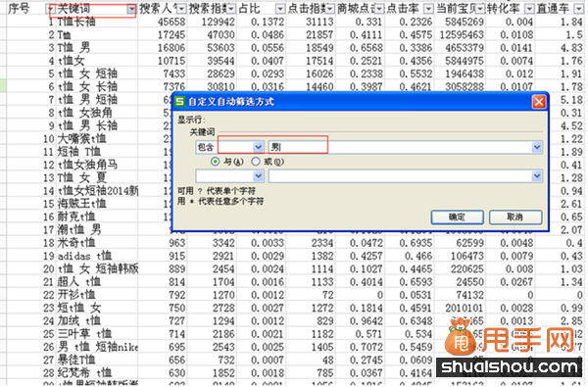The height and width of the screenshot is (387, 588).
Task: Select the 或(O) radio button
Action: pyautogui.click(x=256, y=162)
